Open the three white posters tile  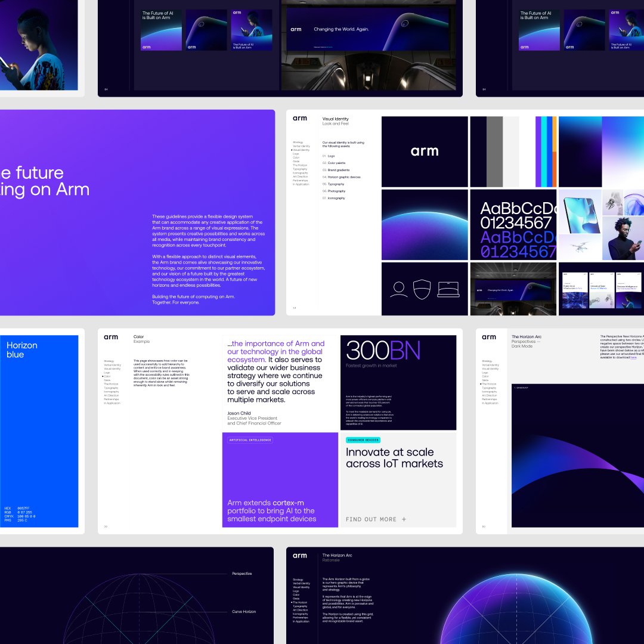pos(601,289)
